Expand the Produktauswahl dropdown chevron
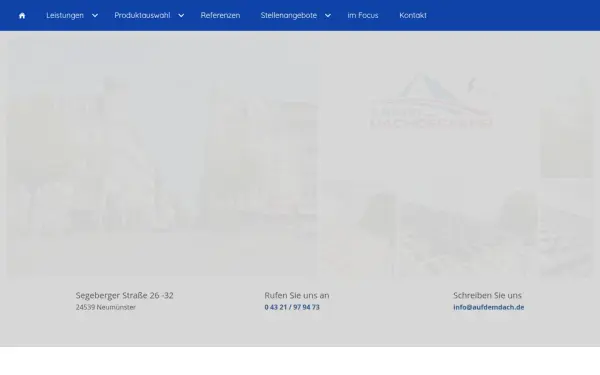The image size is (600, 375). pos(181,15)
